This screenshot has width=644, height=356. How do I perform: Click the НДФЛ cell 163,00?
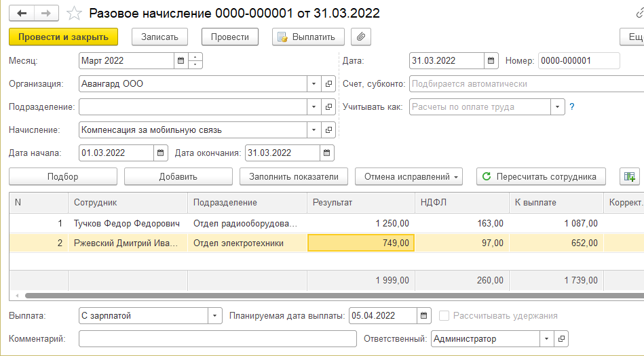click(x=462, y=223)
